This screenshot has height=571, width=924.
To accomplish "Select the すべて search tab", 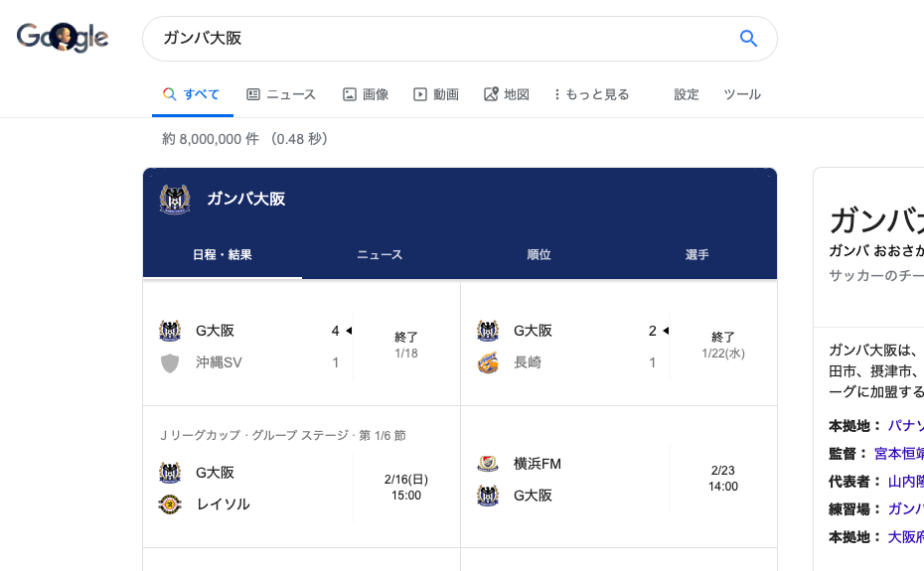I will 192,94.
